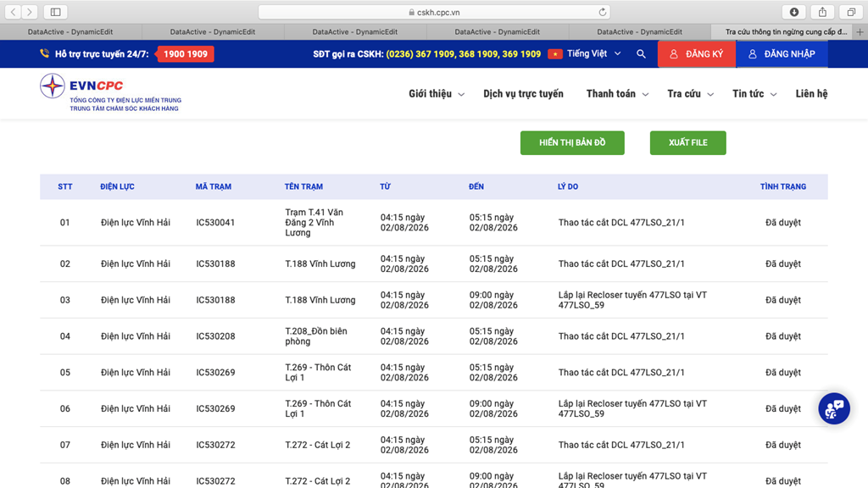The image size is (868, 488).
Task: Expand the Thanh toán menu
Action: [x=617, y=93]
